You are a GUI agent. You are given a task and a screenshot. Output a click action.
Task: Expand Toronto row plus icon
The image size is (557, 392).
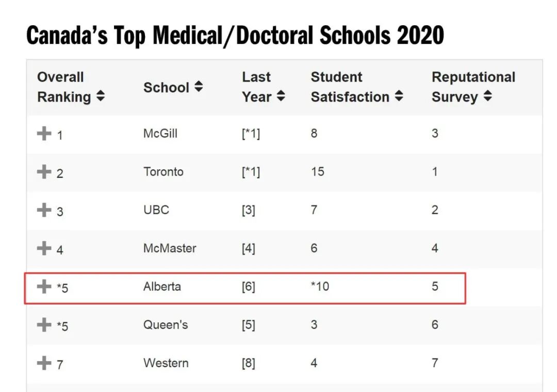(x=44, y=172)
